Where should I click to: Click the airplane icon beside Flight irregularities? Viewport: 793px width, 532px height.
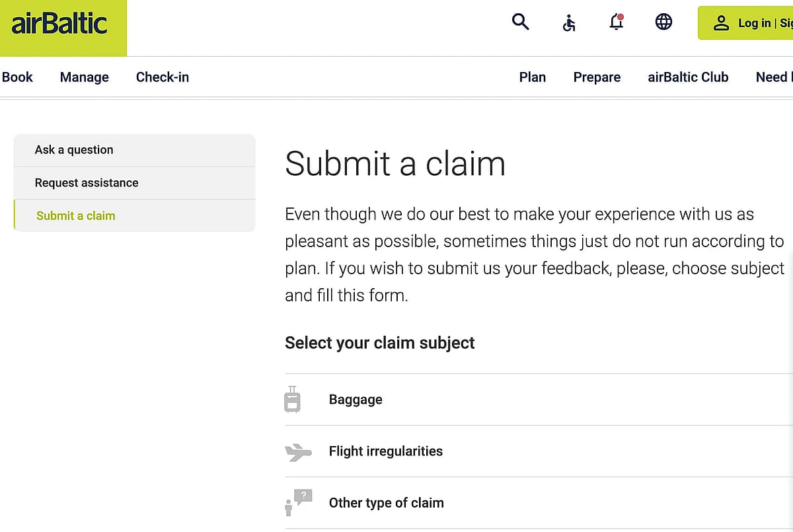298,452
